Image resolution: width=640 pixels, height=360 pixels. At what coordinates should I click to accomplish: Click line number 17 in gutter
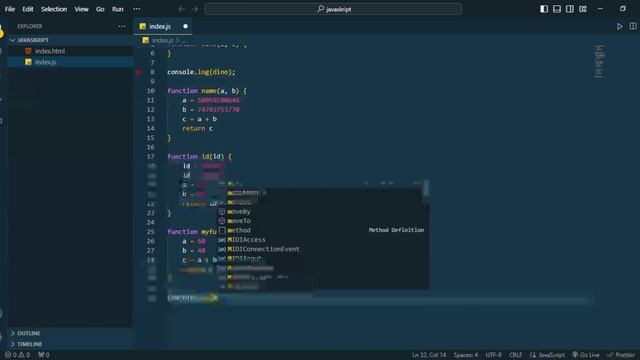coord(151,157)
